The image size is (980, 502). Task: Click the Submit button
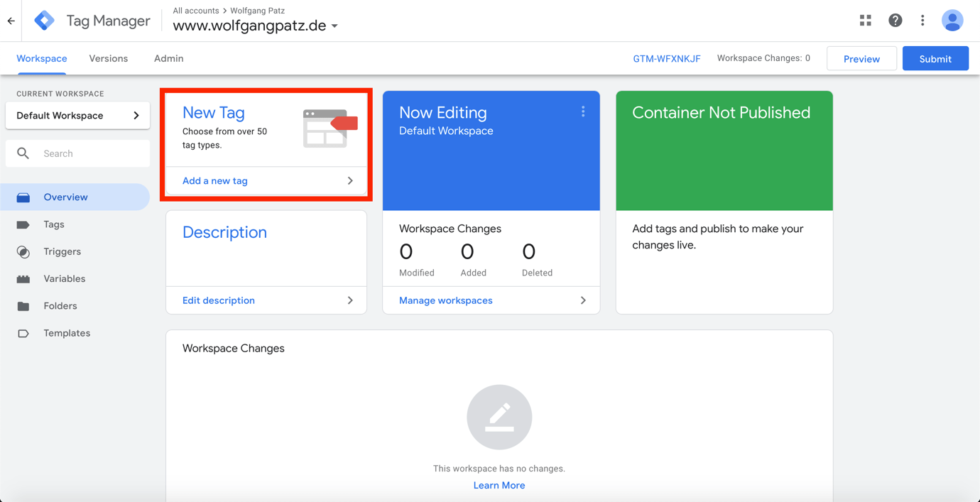(935, 59)
